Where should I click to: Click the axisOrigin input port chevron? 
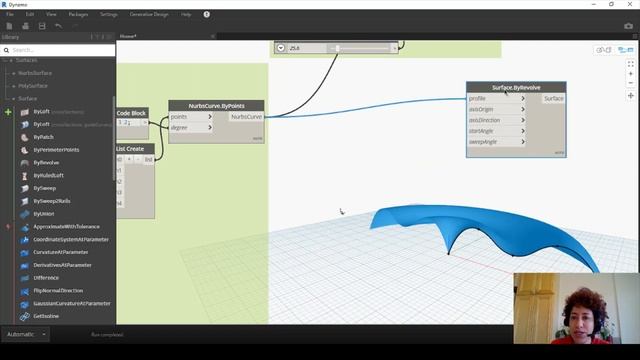tap(522, 109)
